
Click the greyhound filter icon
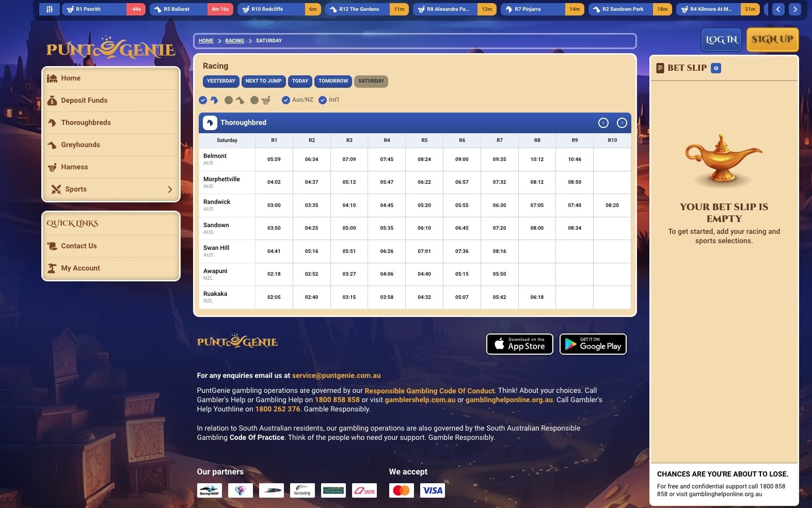point(240,100)
